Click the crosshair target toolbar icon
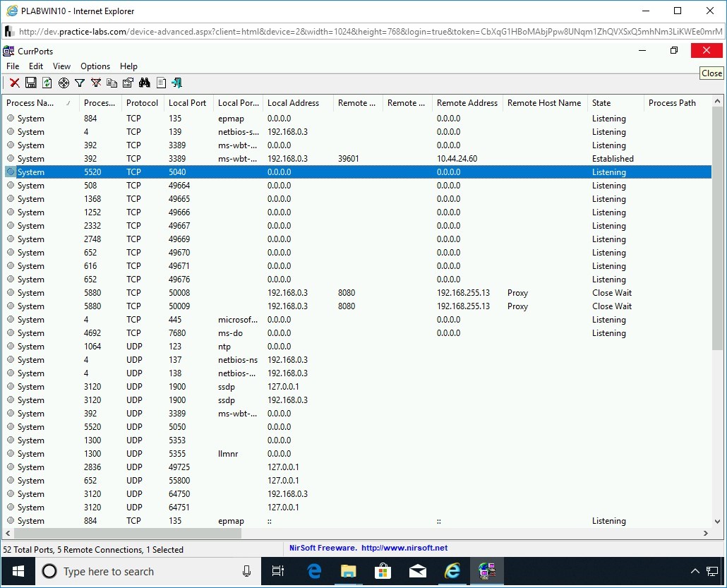Screen dimensions: 727x588 coord(64,83)
